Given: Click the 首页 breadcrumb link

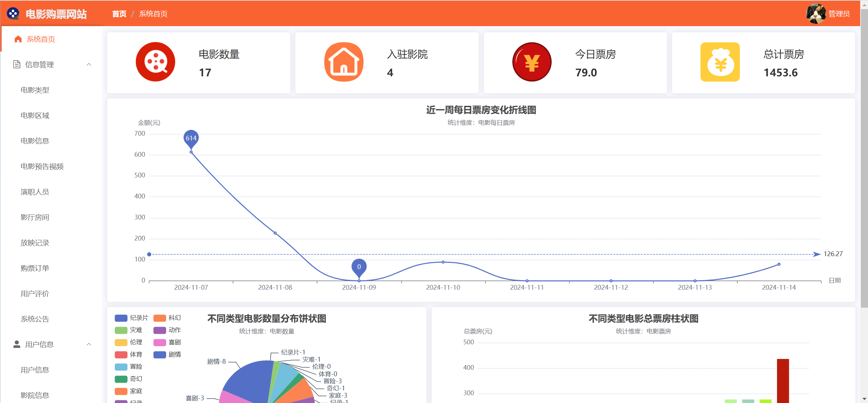Looking at the screenshot, I should pyautogui.click(x=119, y=14).
